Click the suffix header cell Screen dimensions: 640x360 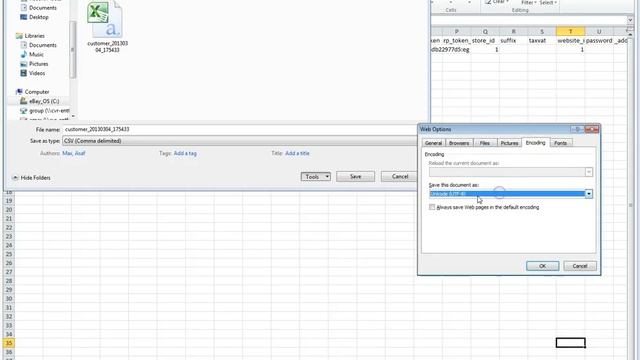coord(513,40)
